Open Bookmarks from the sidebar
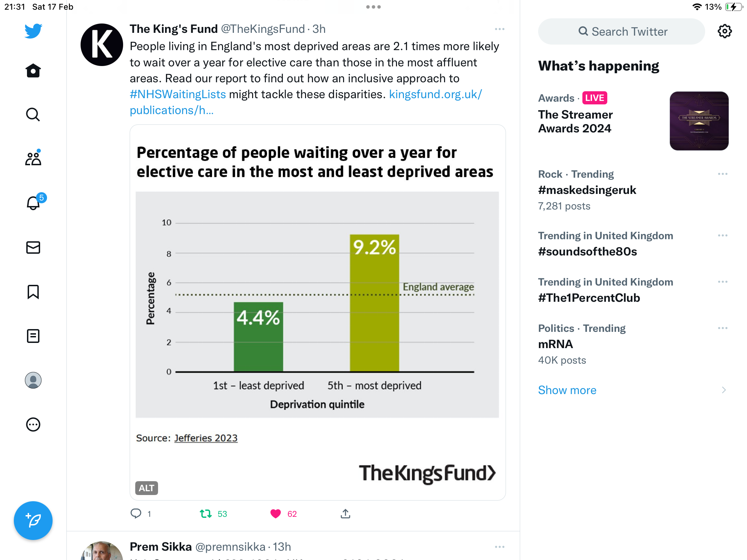This screenshot has height=560, width=747. (x=33, y=292)
